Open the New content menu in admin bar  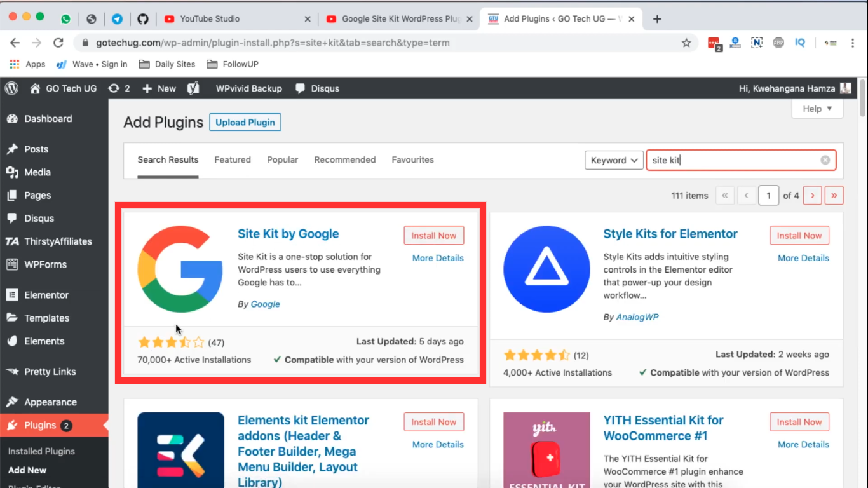pos(159,88)
